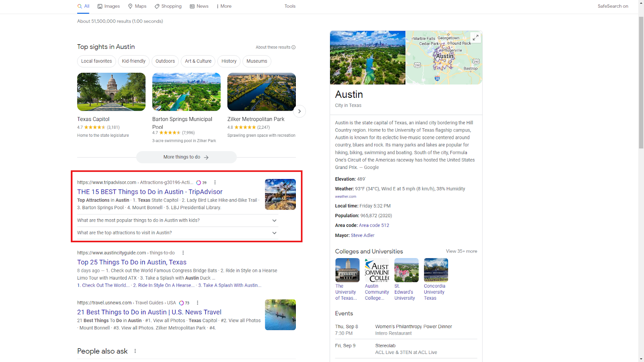Open the austincityguide result three-dot menu
The image size is (644, 362).
pos(183,253)
